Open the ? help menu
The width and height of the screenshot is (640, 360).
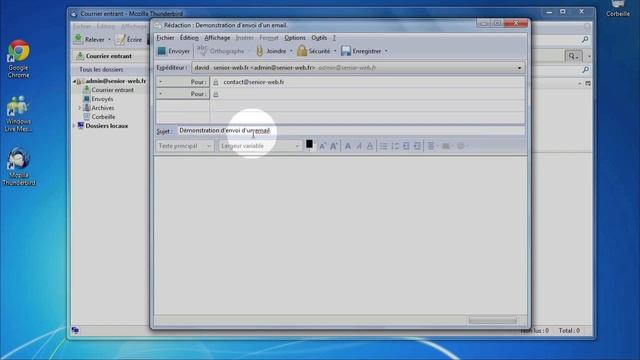tap(334, 38)
